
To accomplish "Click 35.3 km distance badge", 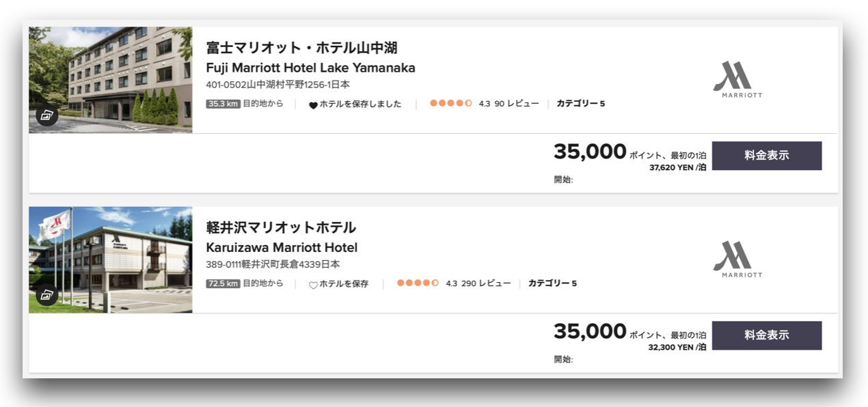I will (x=223, y=104).
